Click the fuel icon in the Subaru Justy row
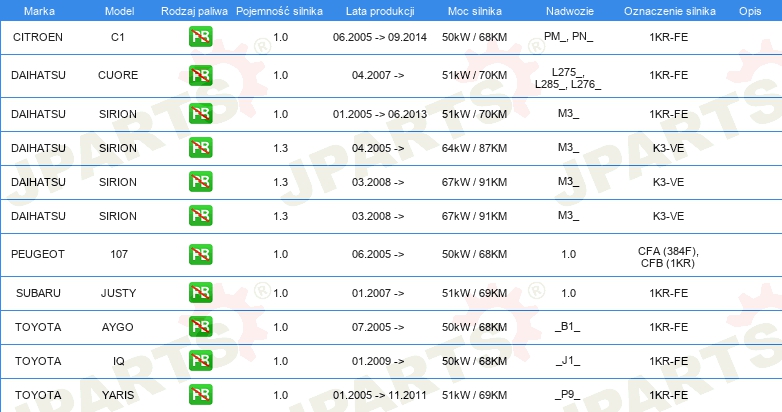The image size is (782, 412). click(x=200, y=293)
